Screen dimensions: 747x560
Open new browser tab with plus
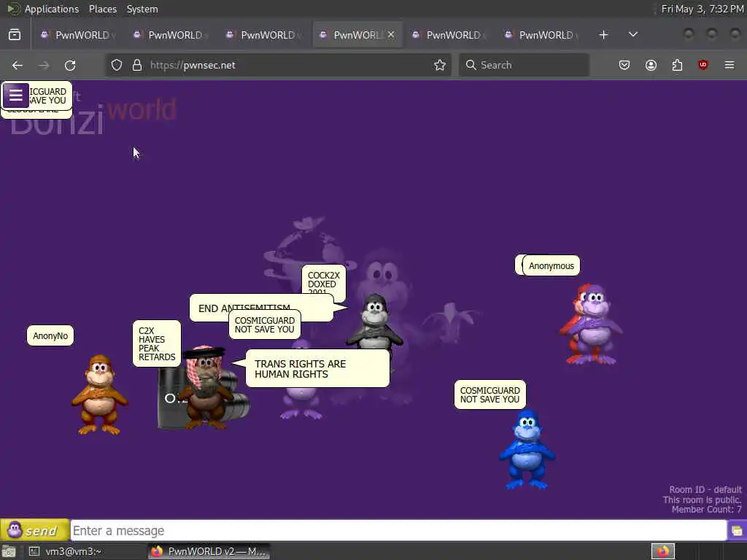(603, 35)
